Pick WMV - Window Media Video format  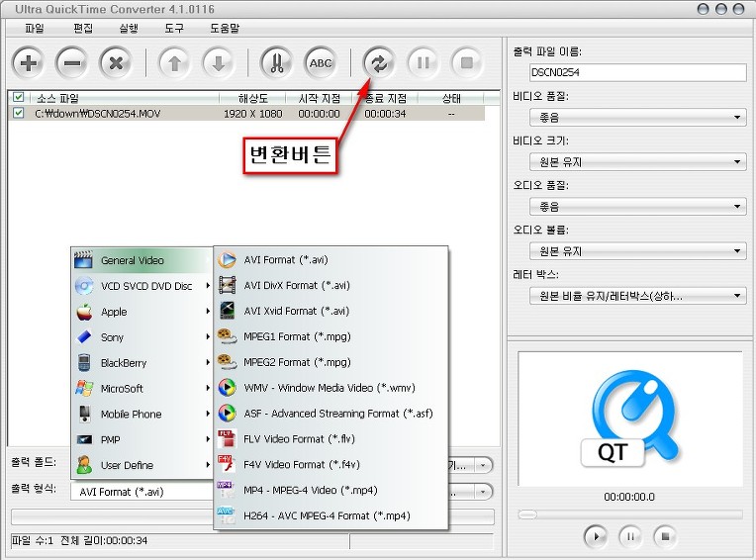(331, 388)
